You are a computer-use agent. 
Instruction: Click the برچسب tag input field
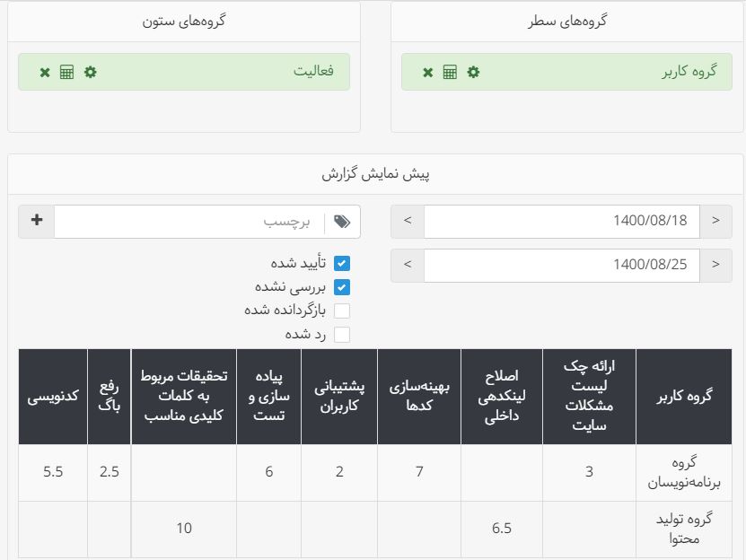[189, 222]
